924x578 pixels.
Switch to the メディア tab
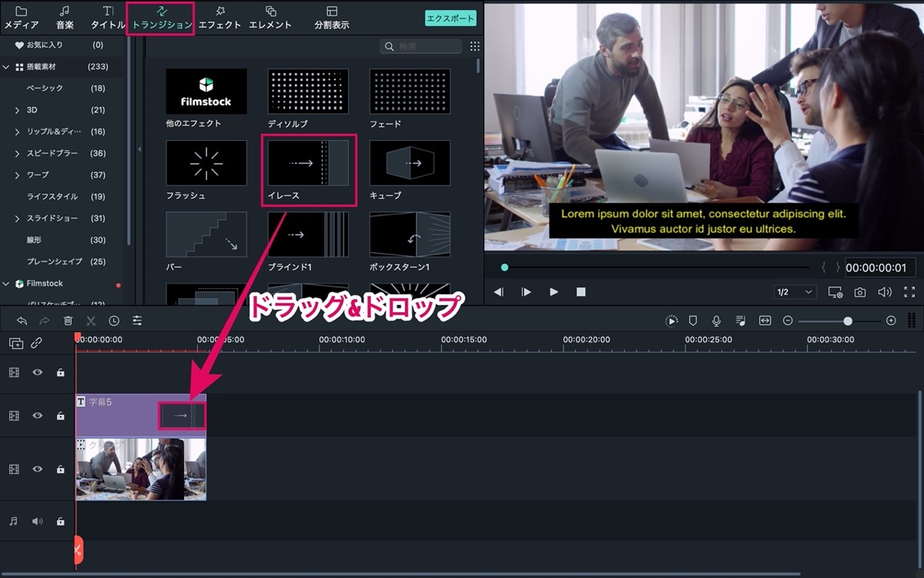22,18
